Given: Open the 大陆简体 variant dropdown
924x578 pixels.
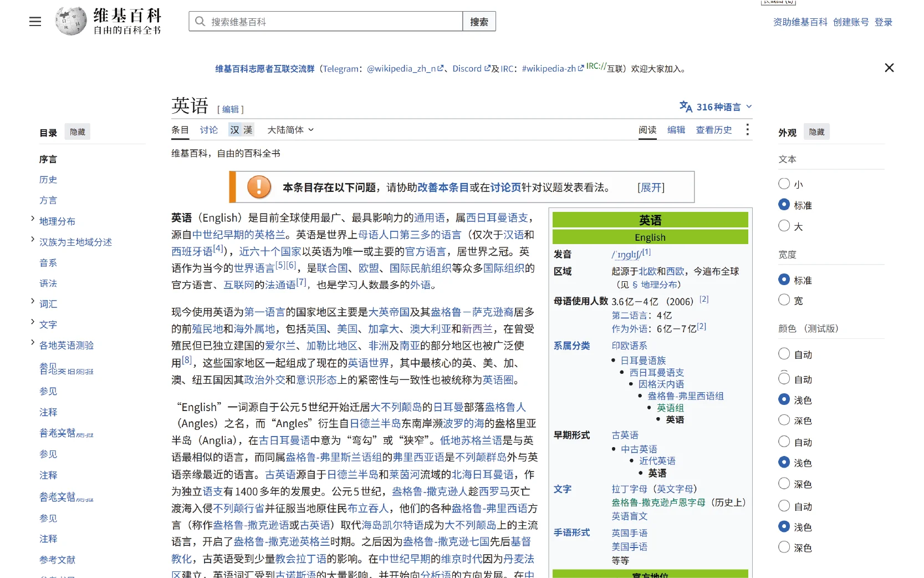Looking at the screenshot, I should pos(290,130).
